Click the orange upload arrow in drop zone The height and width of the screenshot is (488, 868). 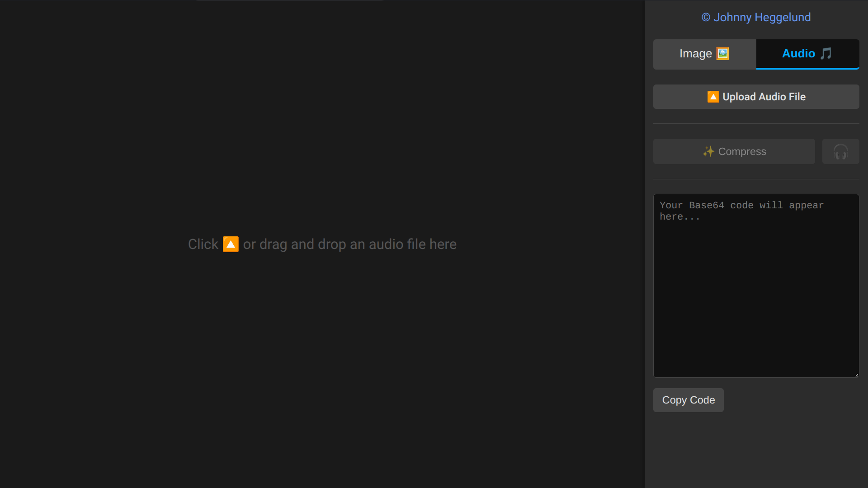point(231,244)
